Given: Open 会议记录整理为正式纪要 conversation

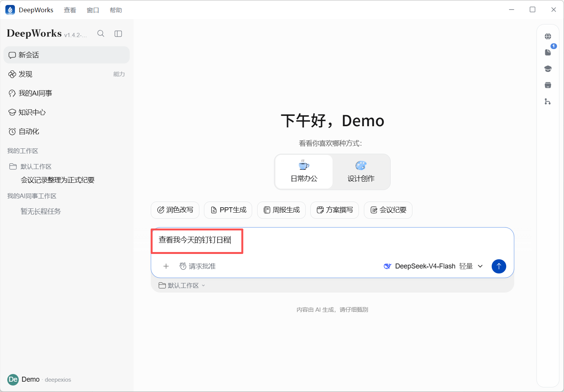Looking at the screenshot, I should tap(58, 180).
